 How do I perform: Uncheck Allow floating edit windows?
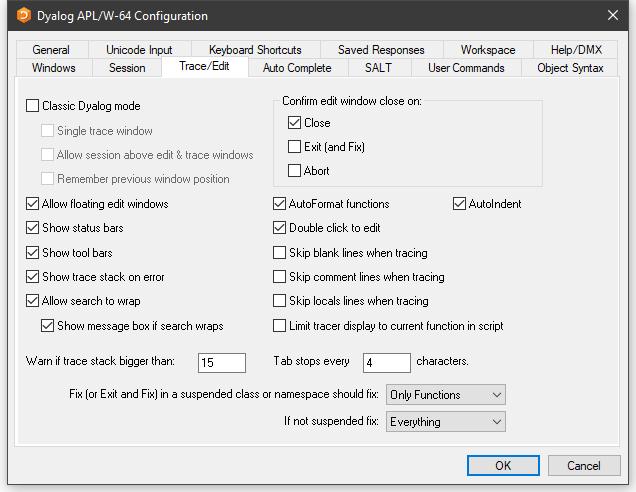33,204
